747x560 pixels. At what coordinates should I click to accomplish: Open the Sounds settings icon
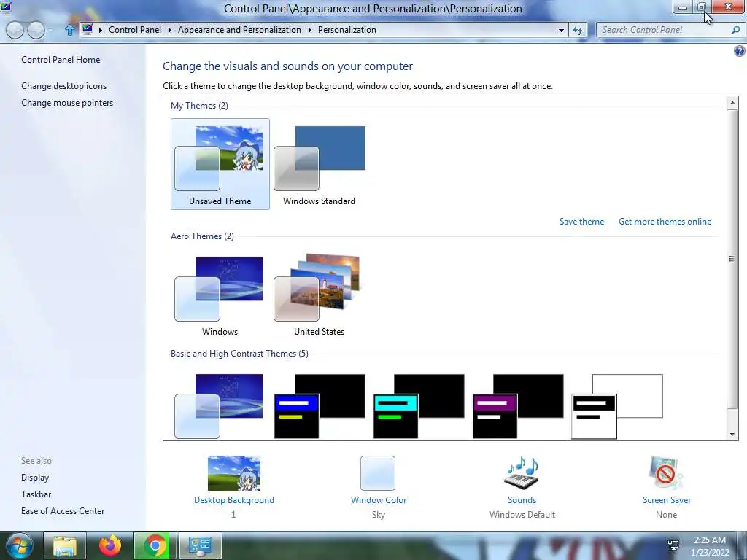[x=522, y=472]
